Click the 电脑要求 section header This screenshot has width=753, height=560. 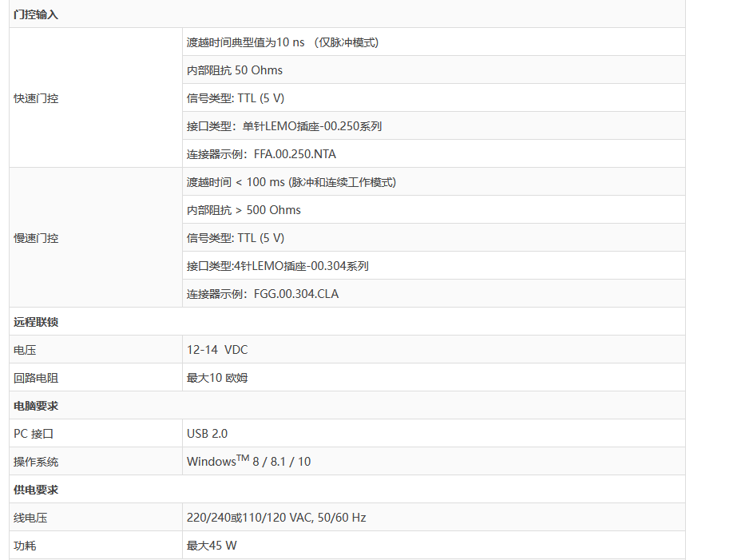click(x=36, y=406)
